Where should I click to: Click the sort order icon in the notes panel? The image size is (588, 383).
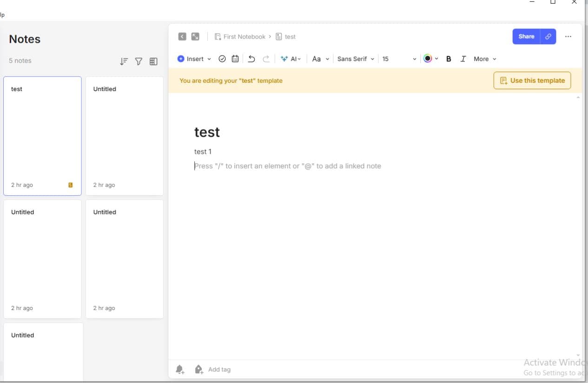[124, 61]
